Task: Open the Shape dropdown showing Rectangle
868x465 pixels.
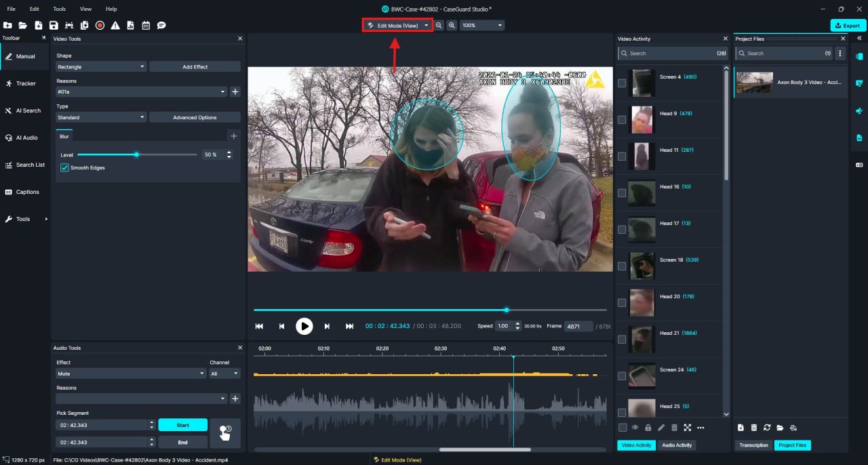Action: pos(100,66)
